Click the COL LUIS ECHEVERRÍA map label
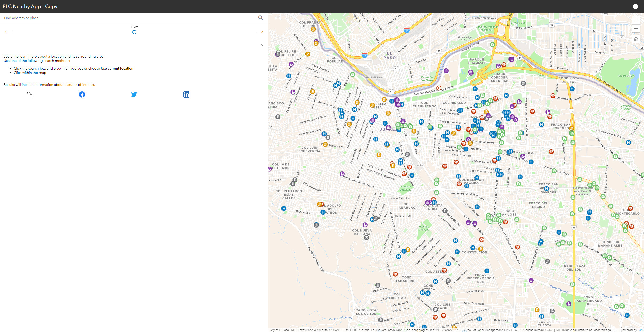The height and width of the screenshot is (332, 644). tap(309, 149)
